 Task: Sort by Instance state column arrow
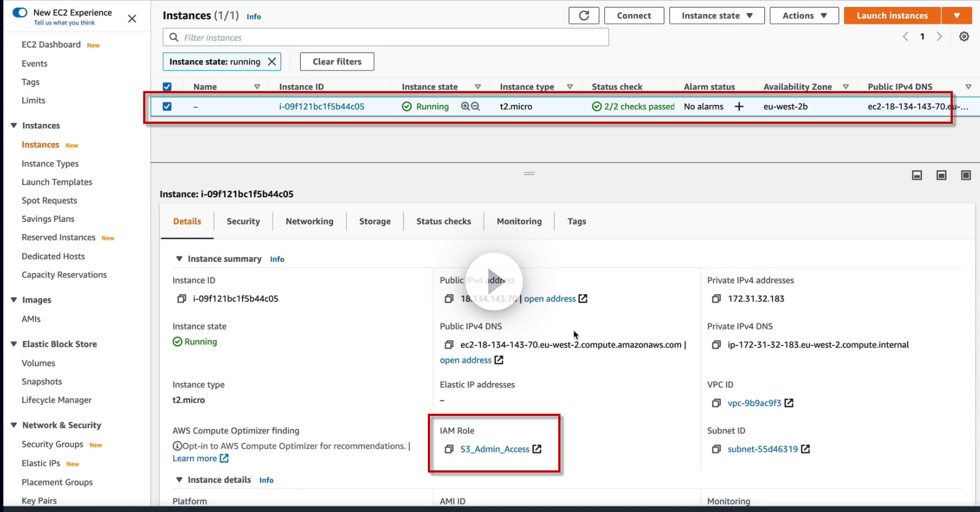[478, 87]
